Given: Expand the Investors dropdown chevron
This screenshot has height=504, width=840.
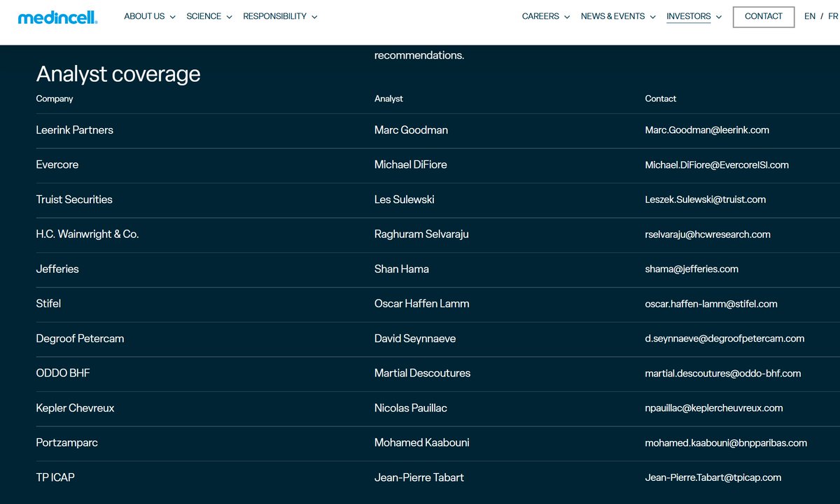Looking at the screenshot, I should click(718, 17).
